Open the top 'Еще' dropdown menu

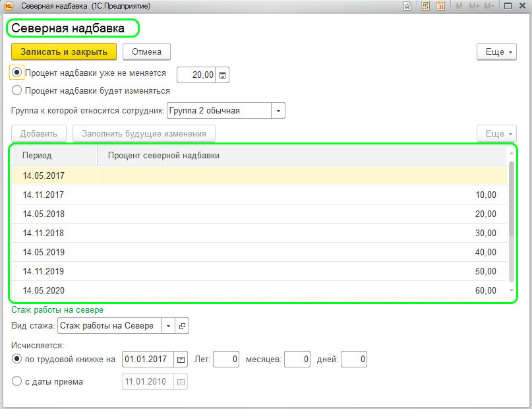click(x=496, y=51)
